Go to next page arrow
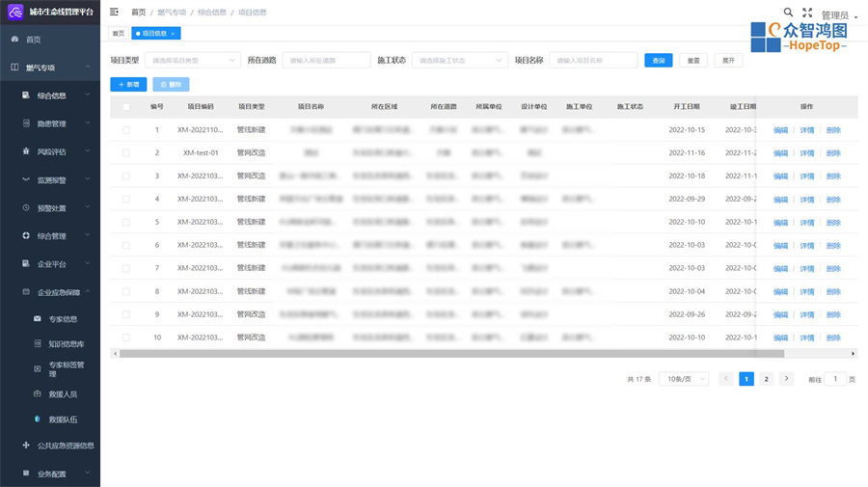This screenshot has width=868, height=487. tap(786, 379)
